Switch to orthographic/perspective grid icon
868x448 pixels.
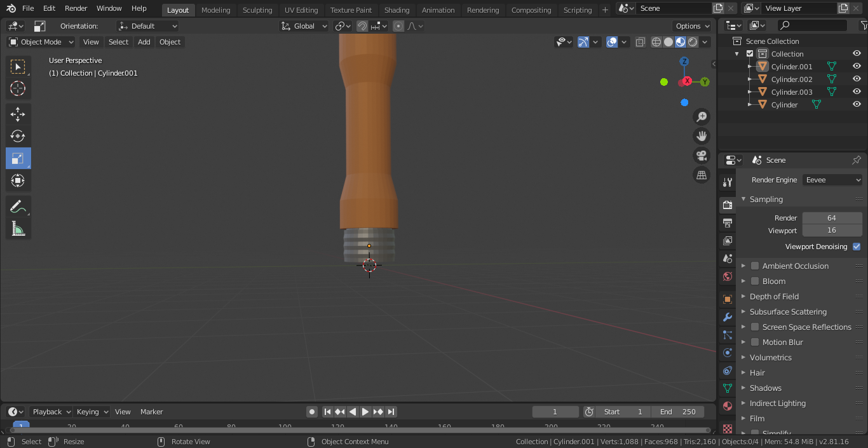click(x=702, y=175)
